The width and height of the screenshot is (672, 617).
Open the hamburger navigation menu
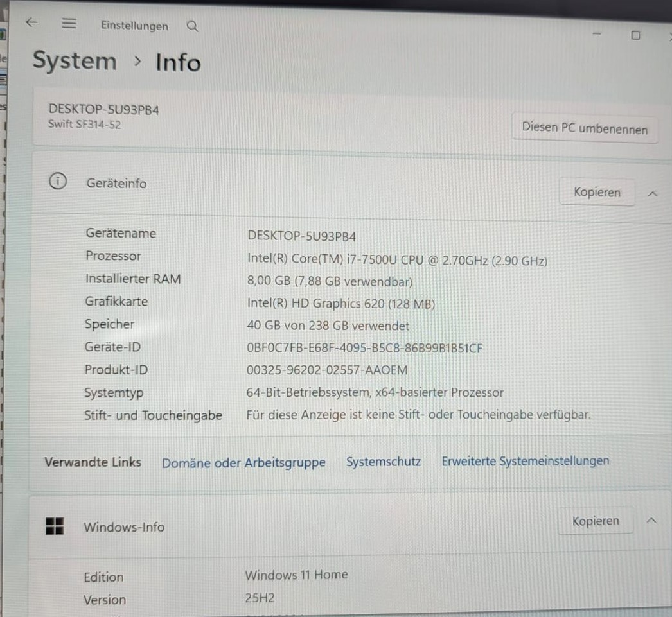(69, 23)
